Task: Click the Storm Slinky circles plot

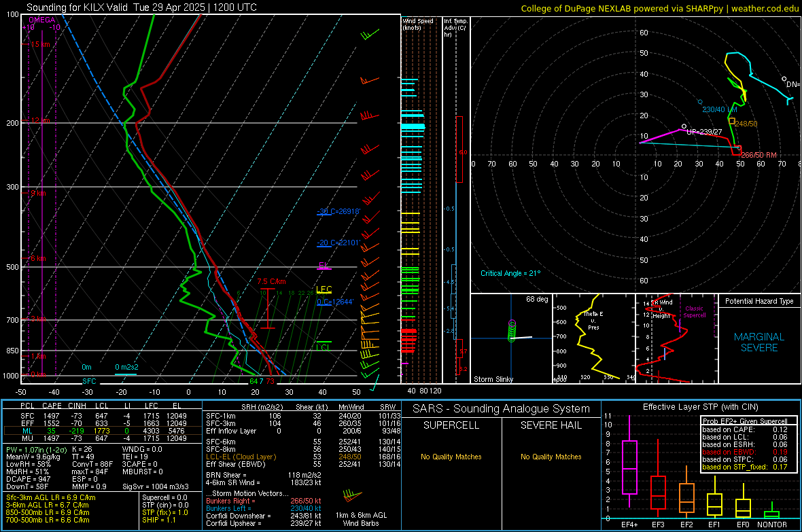Action: tap(512, 330)
